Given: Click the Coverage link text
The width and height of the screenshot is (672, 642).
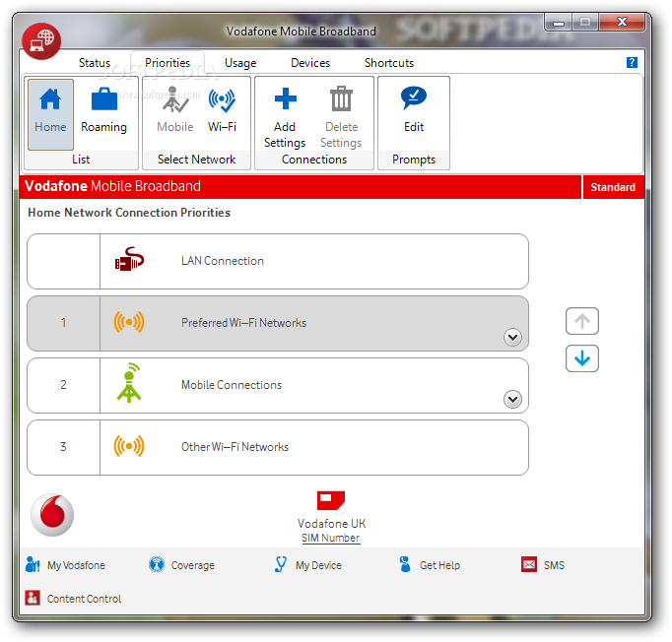Looking at the screenshot, I should pos(193,565).
